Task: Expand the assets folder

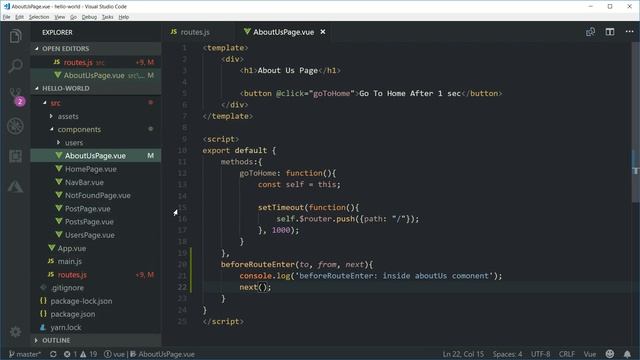Action: click(97, 116)
